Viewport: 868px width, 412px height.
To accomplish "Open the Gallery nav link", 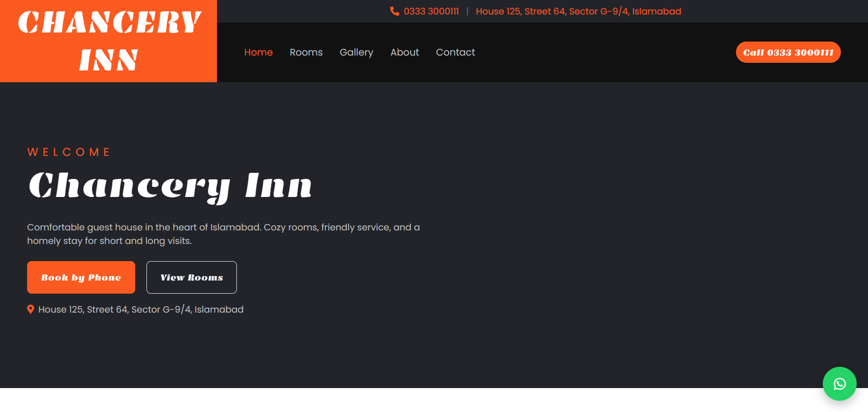I will (x=356, y=52).
